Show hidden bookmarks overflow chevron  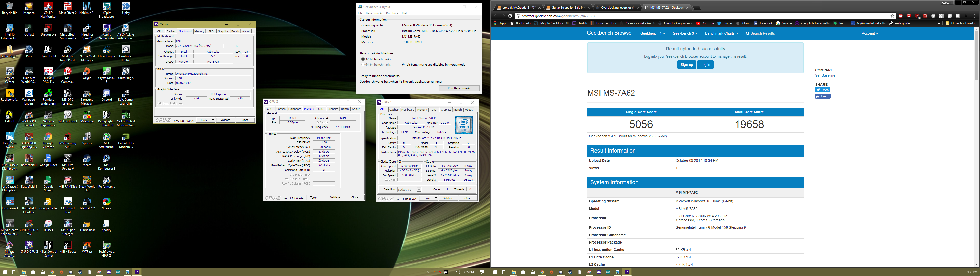coord(939,23)
